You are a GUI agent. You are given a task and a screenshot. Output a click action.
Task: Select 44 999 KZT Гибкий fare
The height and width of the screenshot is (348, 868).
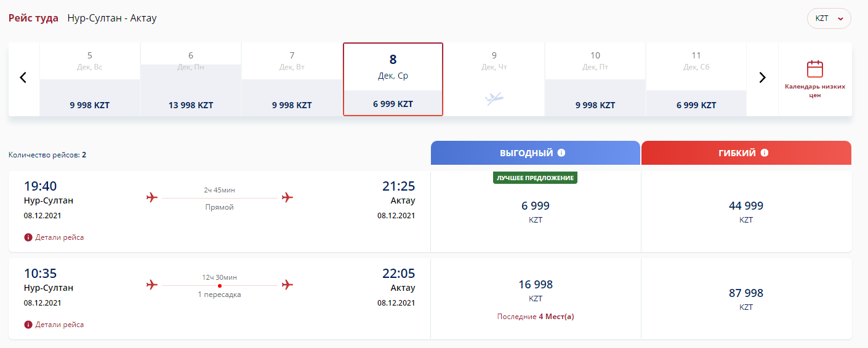pyautogui.click(x=746, y=212)
